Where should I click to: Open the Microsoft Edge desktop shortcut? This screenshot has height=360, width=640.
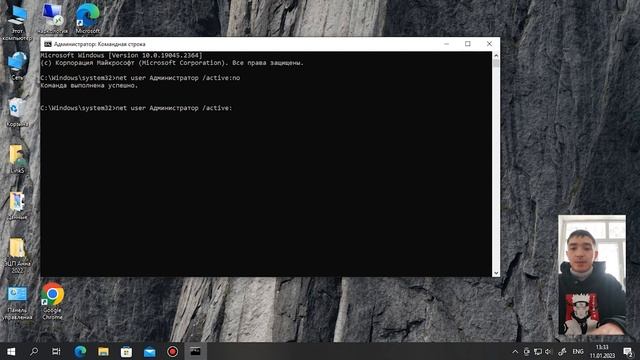[87, 18]
